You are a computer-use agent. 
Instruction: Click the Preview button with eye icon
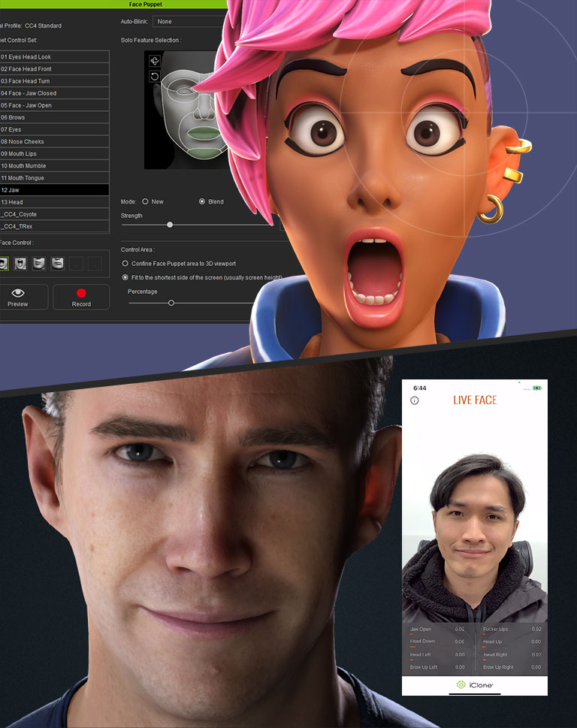tap(18, 297)
